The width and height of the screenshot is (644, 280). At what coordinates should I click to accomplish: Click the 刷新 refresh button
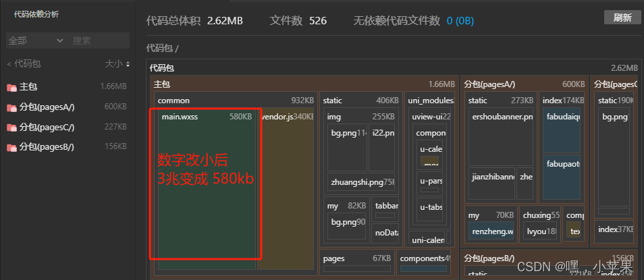click(622, 18)
